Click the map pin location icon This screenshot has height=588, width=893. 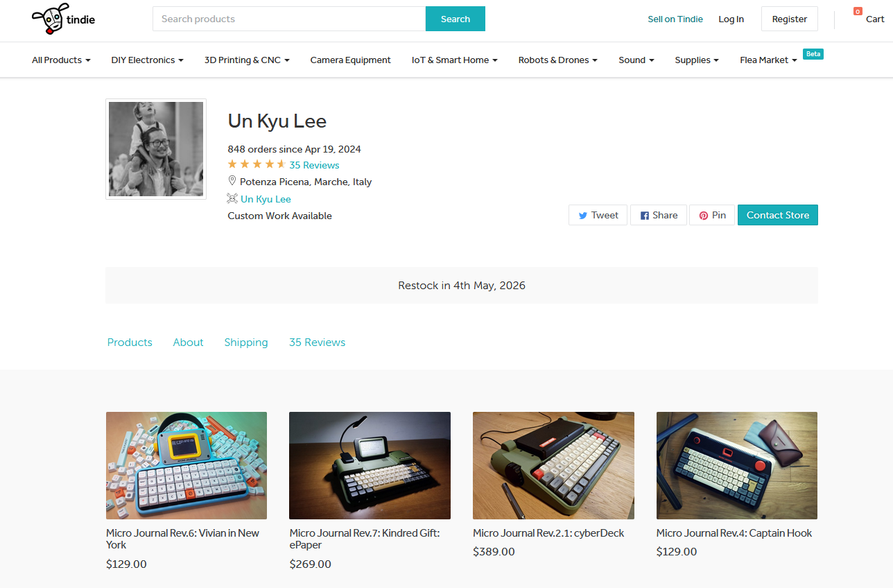(x=232, y=181)
